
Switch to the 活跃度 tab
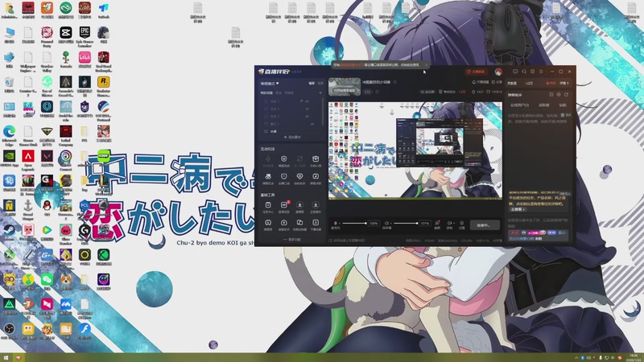[x=544, y=105]
